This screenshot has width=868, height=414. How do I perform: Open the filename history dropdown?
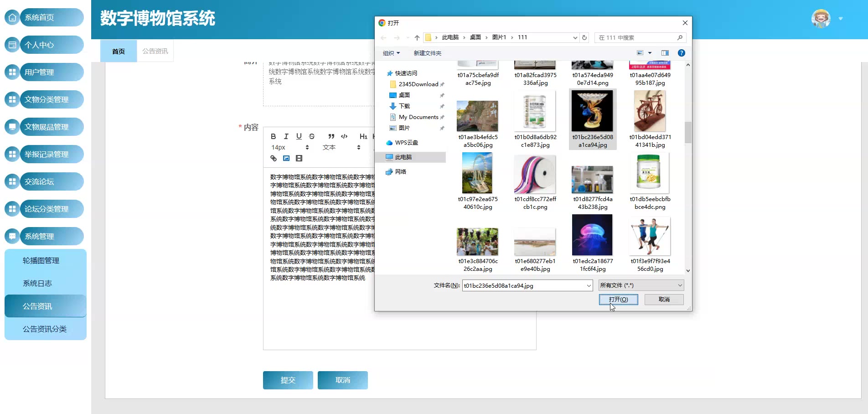pyautogui.click(x=589, y=285)
